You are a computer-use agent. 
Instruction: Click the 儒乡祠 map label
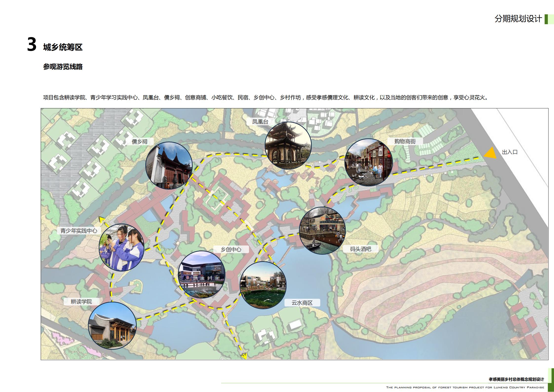click(140, 141)
